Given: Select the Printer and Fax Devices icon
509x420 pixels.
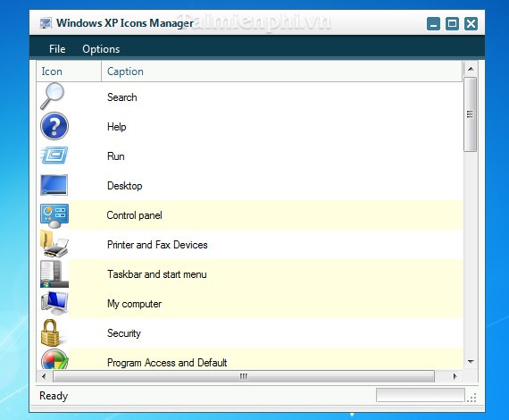Looking at the screenshot, I should (x=54, y=244).
